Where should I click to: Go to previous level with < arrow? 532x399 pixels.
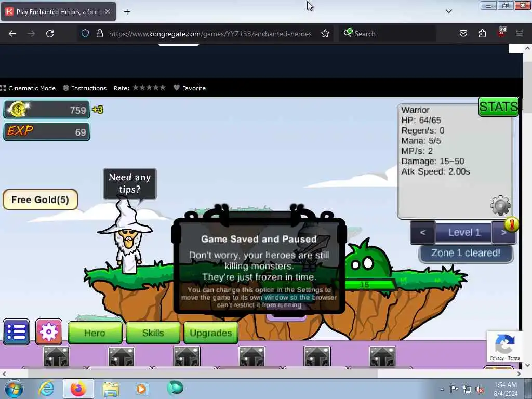tap(422, 232)
